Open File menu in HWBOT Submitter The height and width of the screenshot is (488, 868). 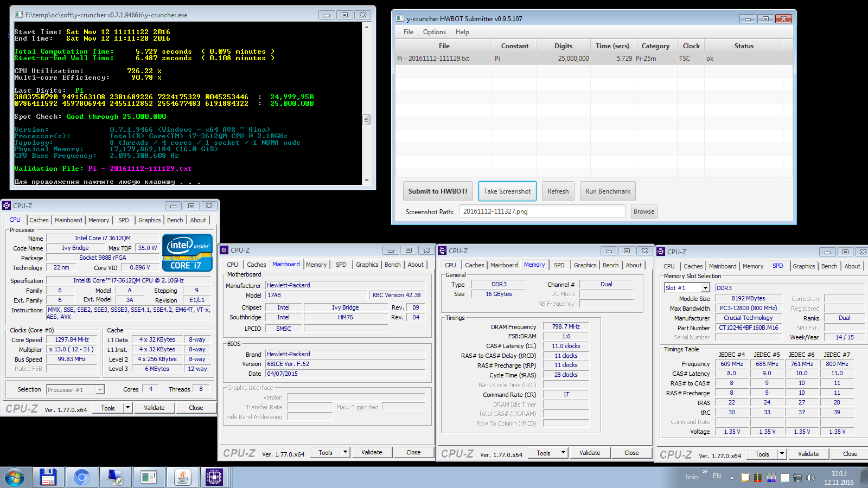pyautogui.click(x=409, y=32)
